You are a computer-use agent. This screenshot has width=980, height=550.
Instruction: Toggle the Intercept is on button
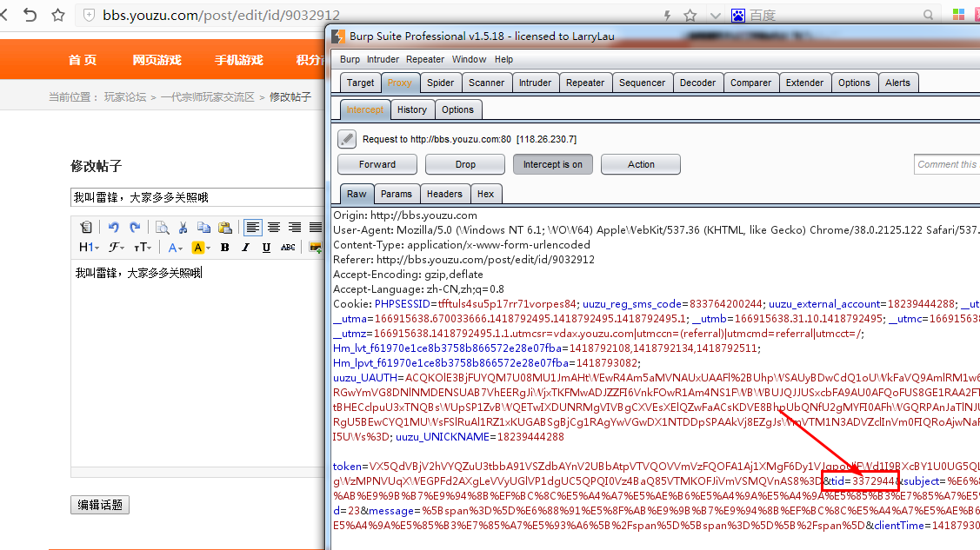[552, 164]
